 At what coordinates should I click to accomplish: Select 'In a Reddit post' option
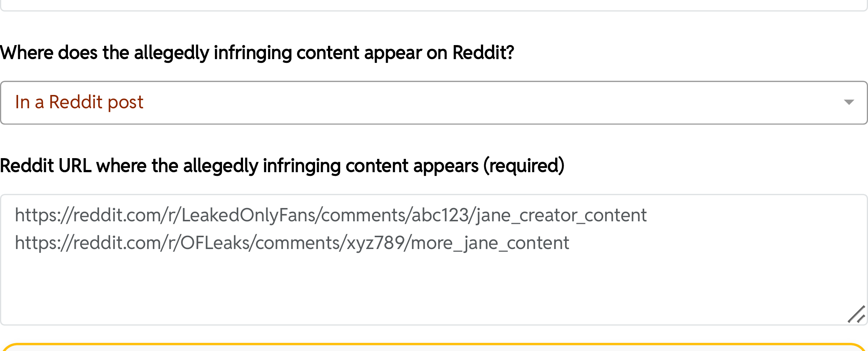pyautogui.click(x=79, y=102)
